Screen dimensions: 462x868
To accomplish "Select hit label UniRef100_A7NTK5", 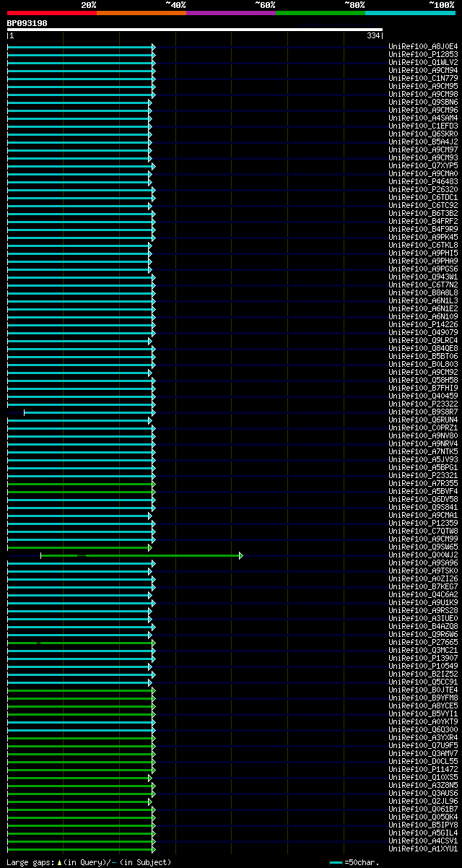I will pyautogui.click(x=423, y=451).
